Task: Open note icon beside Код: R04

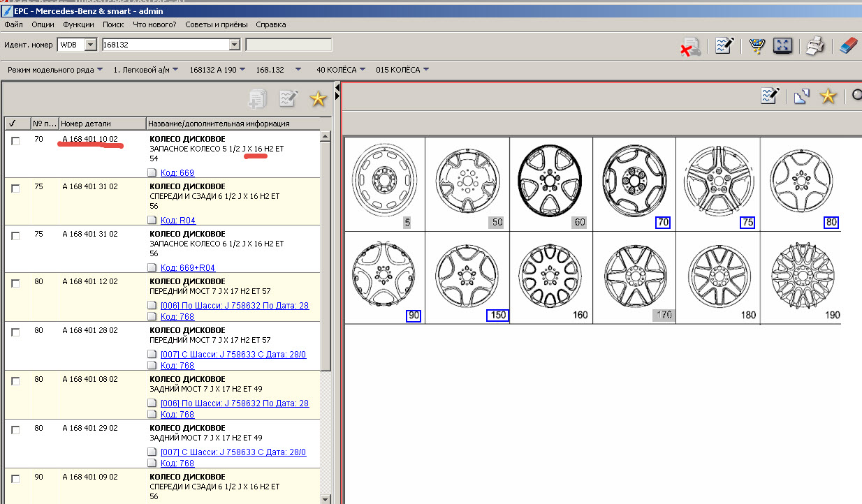Action: [x=152, y=221]
